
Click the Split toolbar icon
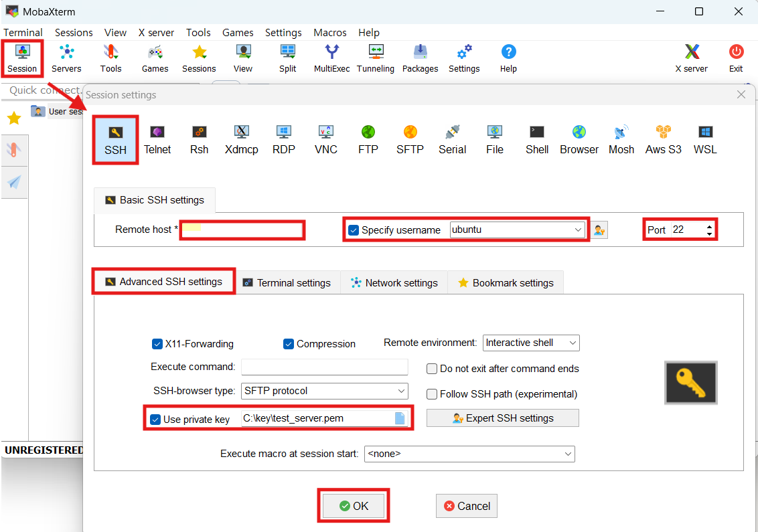(x=288, y=58)
